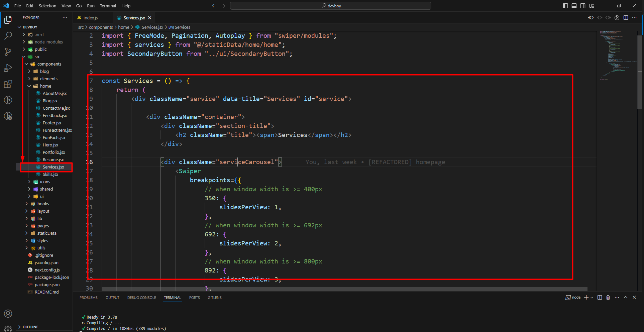
Task: Collapse the home folder in explorer
Action: 45,86
